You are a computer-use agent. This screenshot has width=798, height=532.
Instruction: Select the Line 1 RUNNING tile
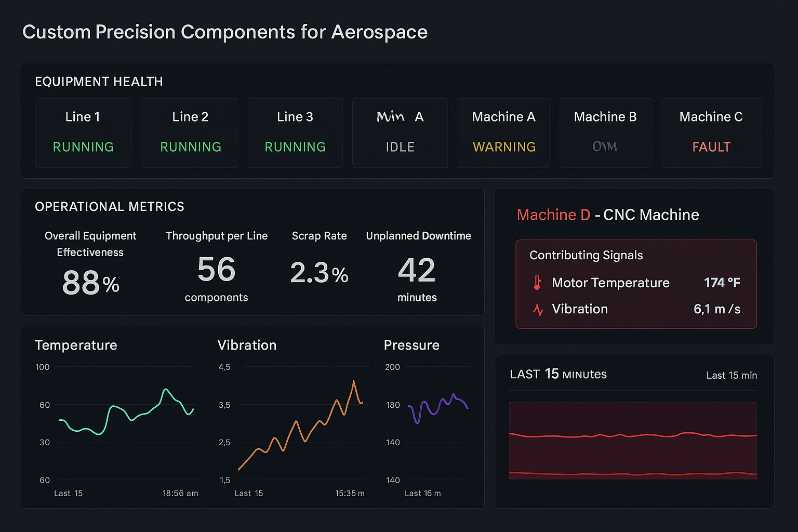pos(83,132)
